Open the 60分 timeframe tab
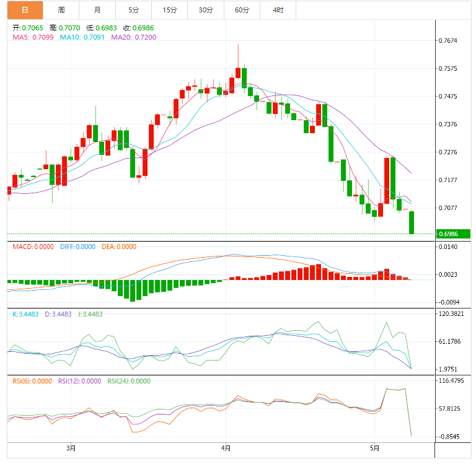 [x=242, y=10]
